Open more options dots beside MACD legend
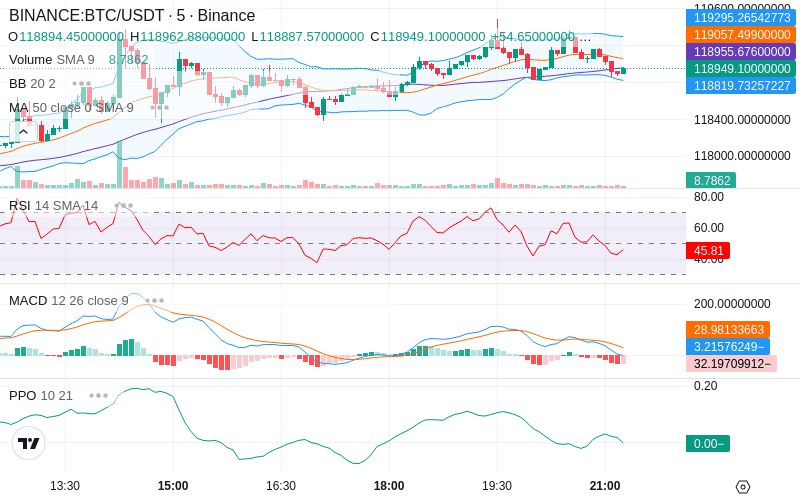Viewport: 800px width, 500px height. tap(155, 301)
